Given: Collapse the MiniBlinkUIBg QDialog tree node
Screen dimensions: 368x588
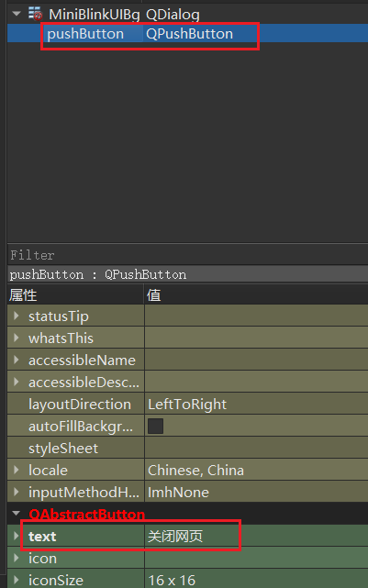Looking at the screenshot, I should (x=17, y=14).
